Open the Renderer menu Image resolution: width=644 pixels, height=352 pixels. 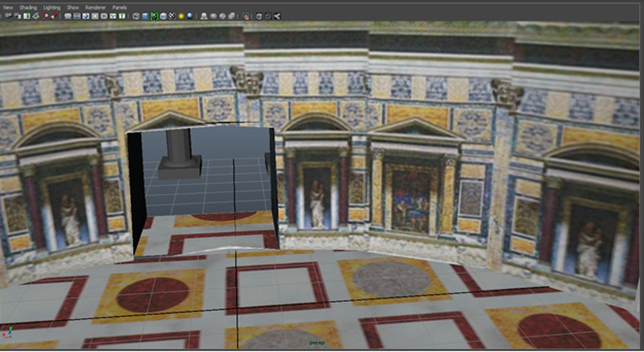click(x=95, y=7)
